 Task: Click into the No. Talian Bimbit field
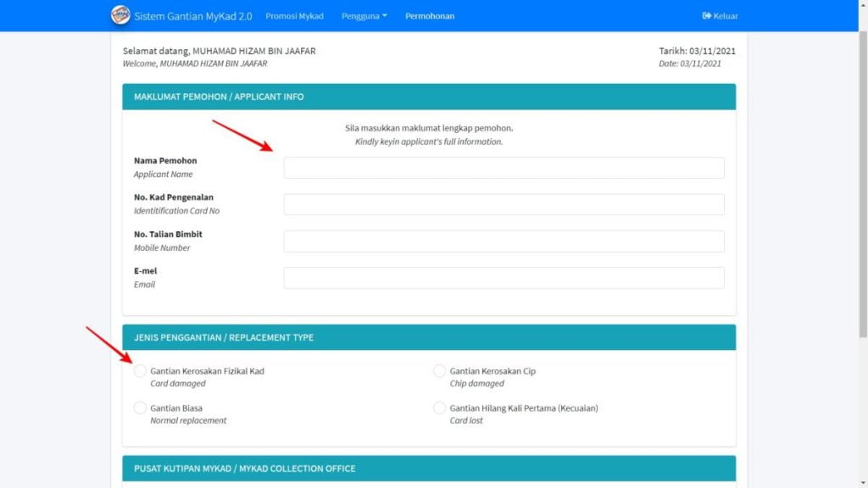click(x=504, y=241)
